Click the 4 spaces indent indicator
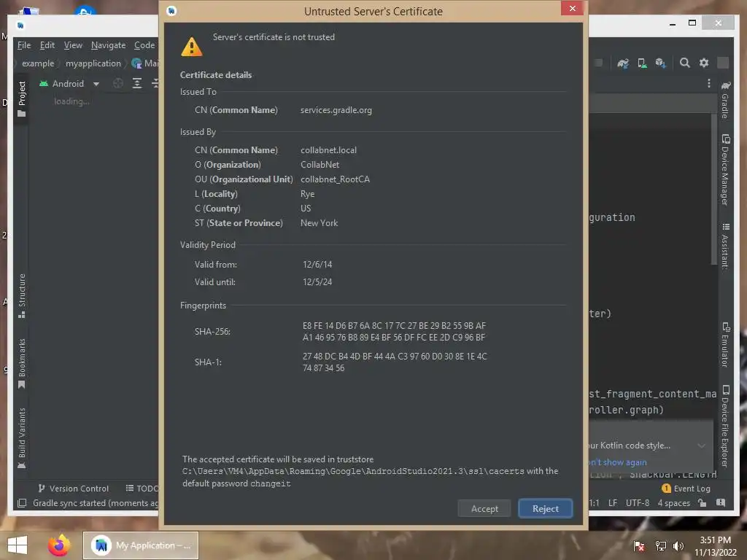 [673, 503]
